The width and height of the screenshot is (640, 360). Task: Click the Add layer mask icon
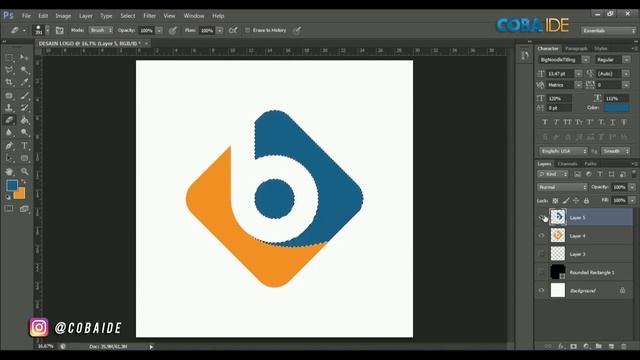point(573,346)
